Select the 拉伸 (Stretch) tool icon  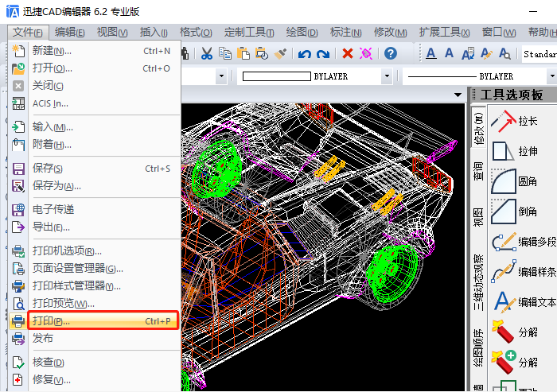504,151
